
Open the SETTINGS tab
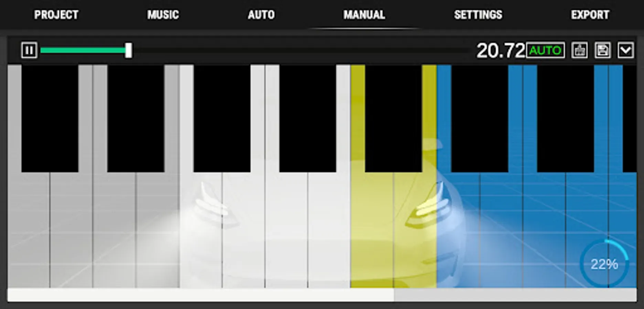point(478,15)
